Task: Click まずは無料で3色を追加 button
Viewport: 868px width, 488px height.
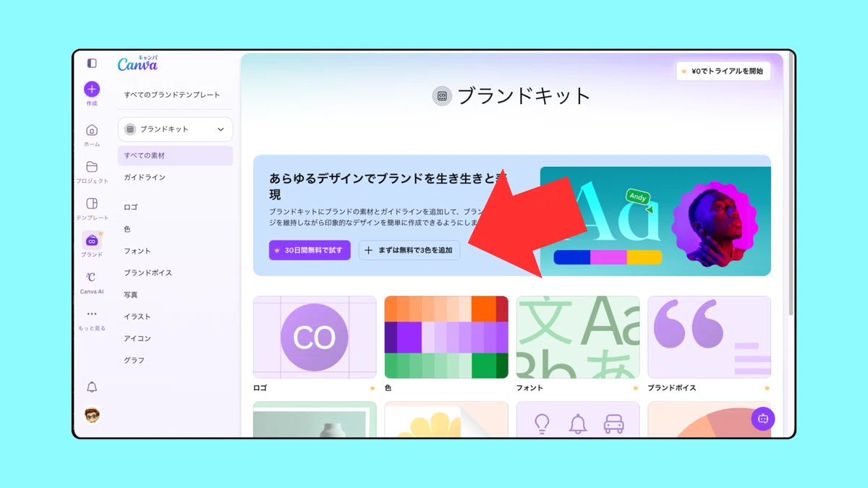Action: click(x=409, y=250)
